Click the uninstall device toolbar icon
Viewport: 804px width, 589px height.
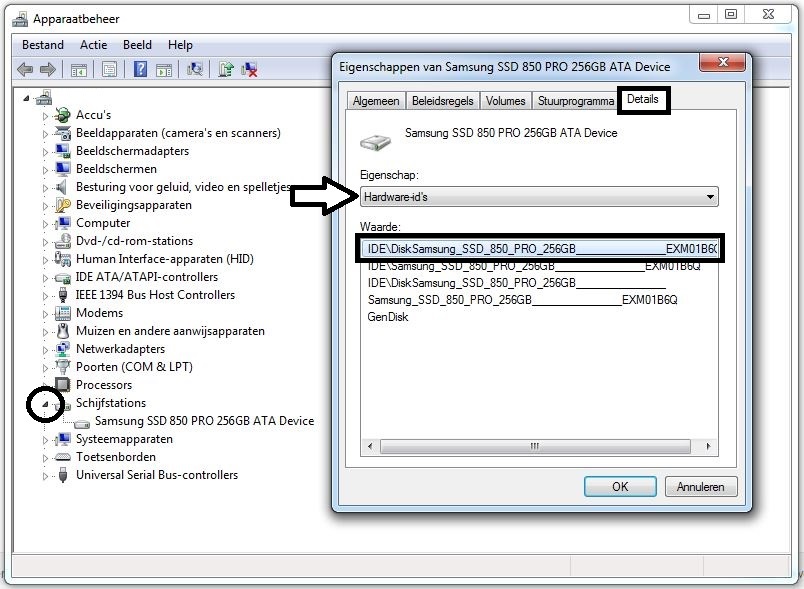coord(247,68)
